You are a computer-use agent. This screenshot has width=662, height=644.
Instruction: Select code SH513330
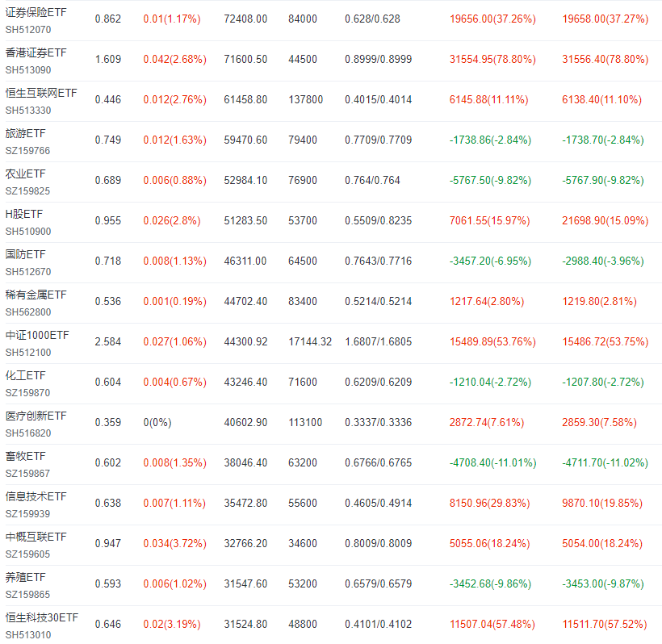click(28, 110)
